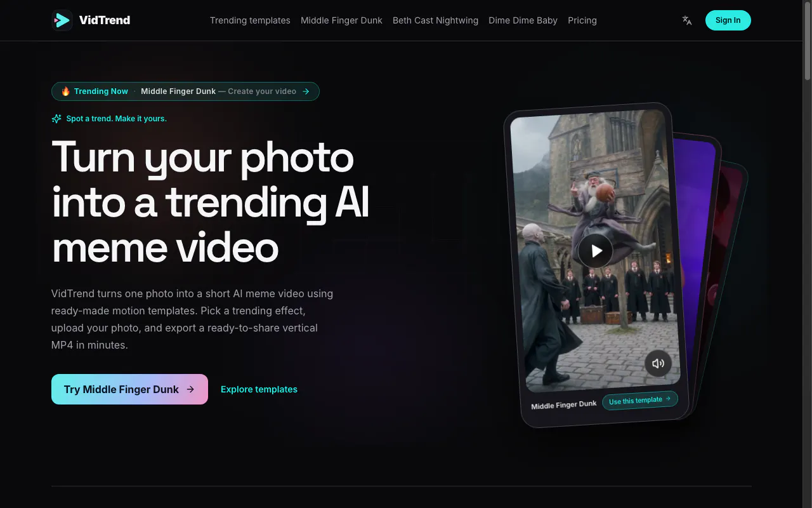Screen dimensions: 812x508
Task: Open Trending templates menu item
Action: tap(250, 20)
